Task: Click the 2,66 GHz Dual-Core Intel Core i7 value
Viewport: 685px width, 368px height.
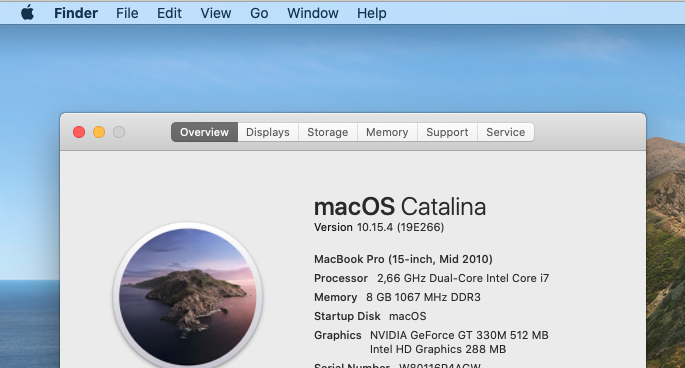Action: (x=463, y=278)
